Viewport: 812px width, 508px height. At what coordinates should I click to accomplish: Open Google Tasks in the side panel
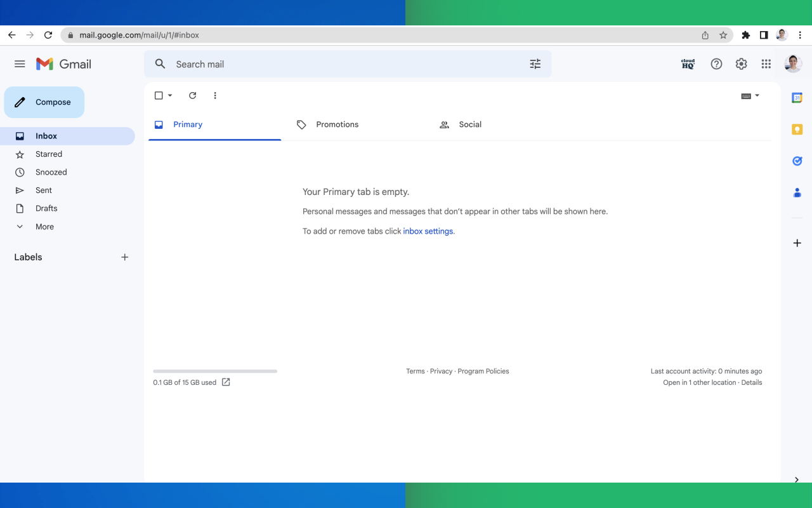[x=797, y=161]
